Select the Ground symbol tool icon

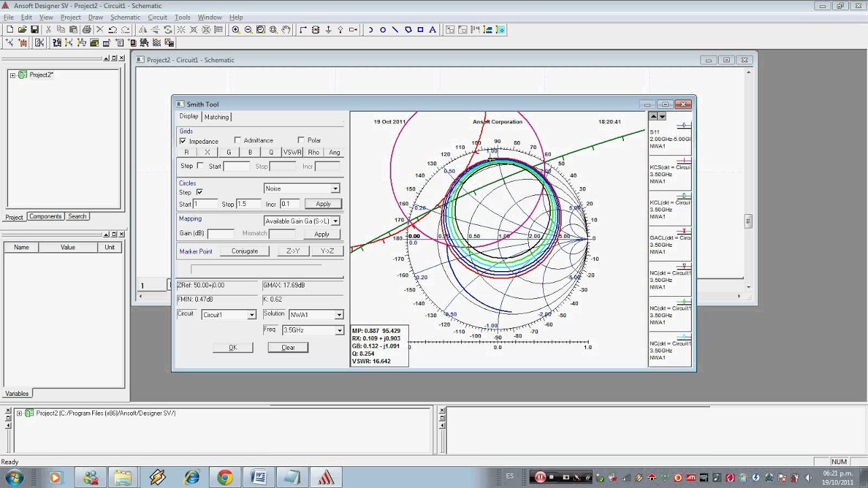click(x=328, y=30)
